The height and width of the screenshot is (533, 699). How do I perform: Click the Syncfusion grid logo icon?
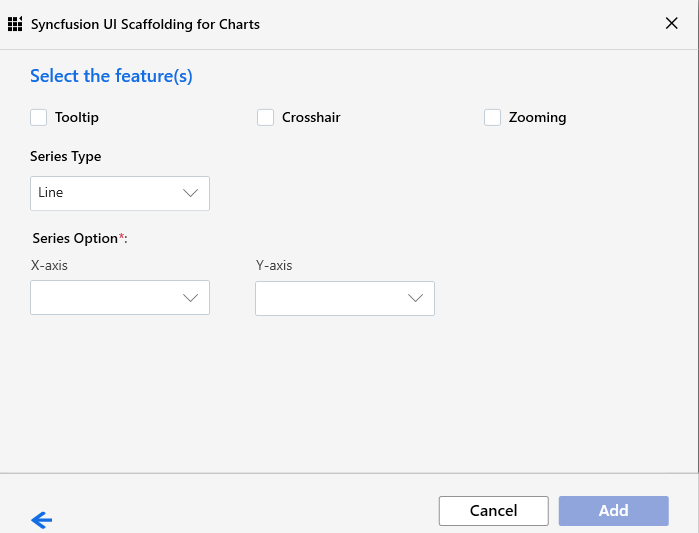[15, 24]
